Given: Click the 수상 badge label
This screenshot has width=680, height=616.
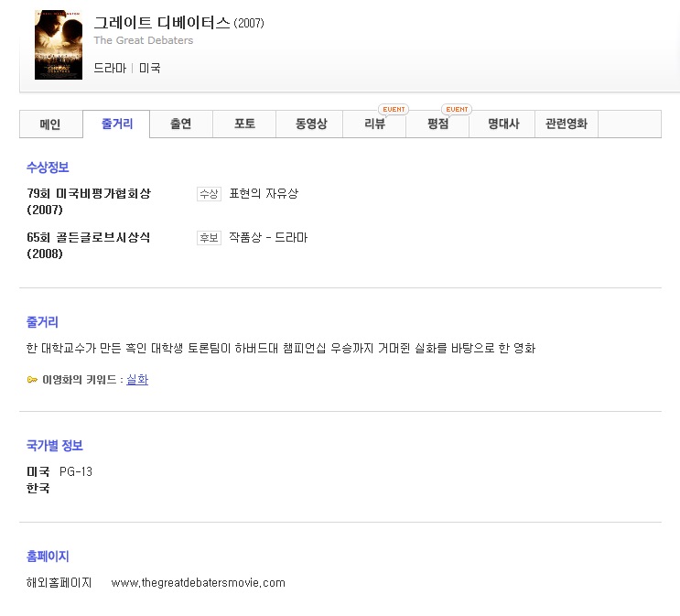Looking at the screenshot, I should tap(209, 194).
